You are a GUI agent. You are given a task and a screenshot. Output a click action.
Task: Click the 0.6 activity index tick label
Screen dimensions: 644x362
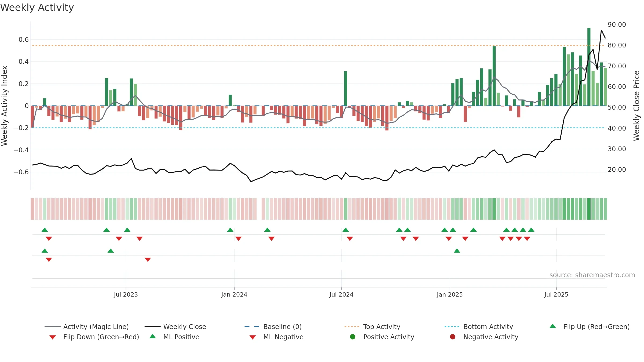point(24,39)
